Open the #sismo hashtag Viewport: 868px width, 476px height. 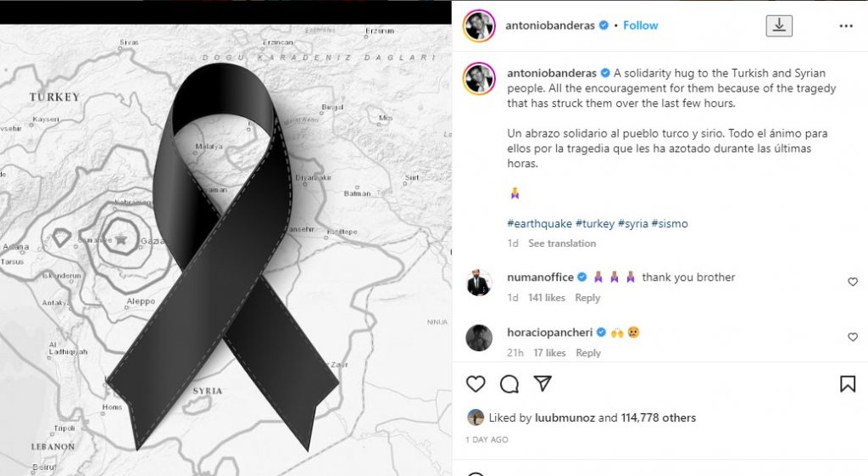(670, 224)
